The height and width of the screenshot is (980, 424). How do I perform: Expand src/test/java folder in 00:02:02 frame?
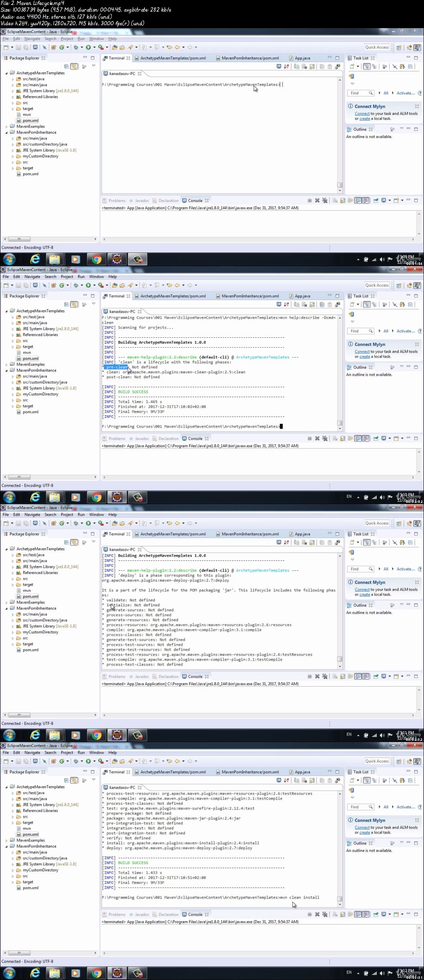(x=13, y=317)
